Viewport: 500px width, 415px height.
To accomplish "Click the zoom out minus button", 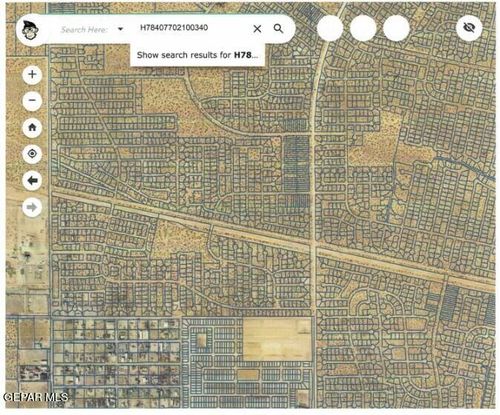I will (32, 100).
